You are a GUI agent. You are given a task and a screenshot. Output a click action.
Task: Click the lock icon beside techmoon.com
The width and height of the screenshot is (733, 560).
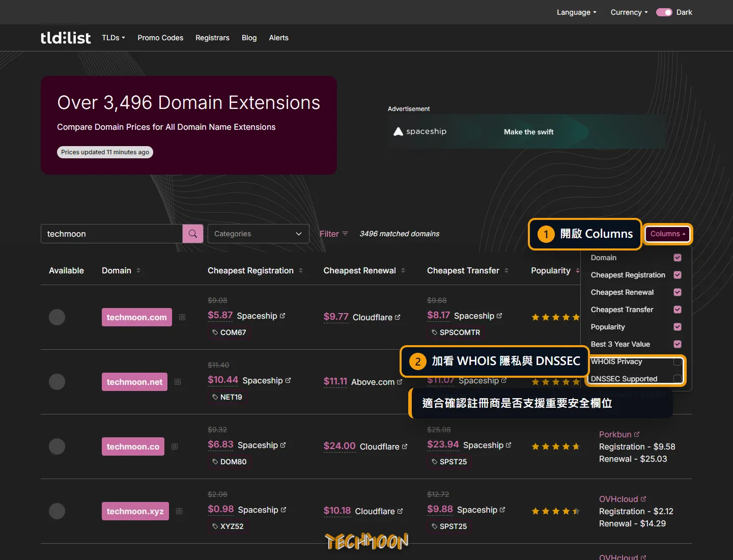(182, 317)
